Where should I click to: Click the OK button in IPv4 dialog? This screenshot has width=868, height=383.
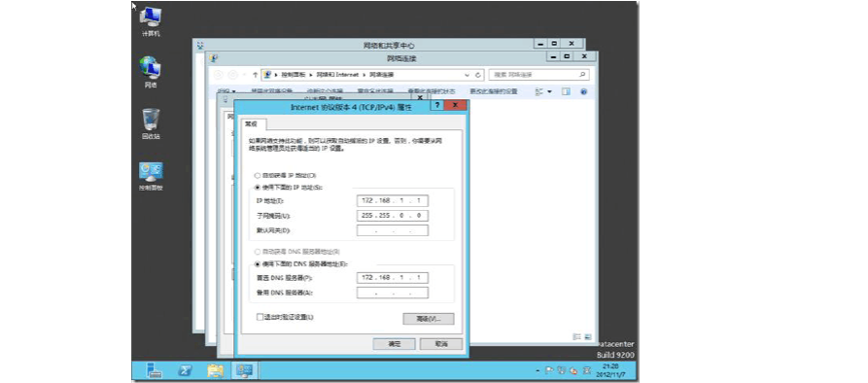pos(394,344)
